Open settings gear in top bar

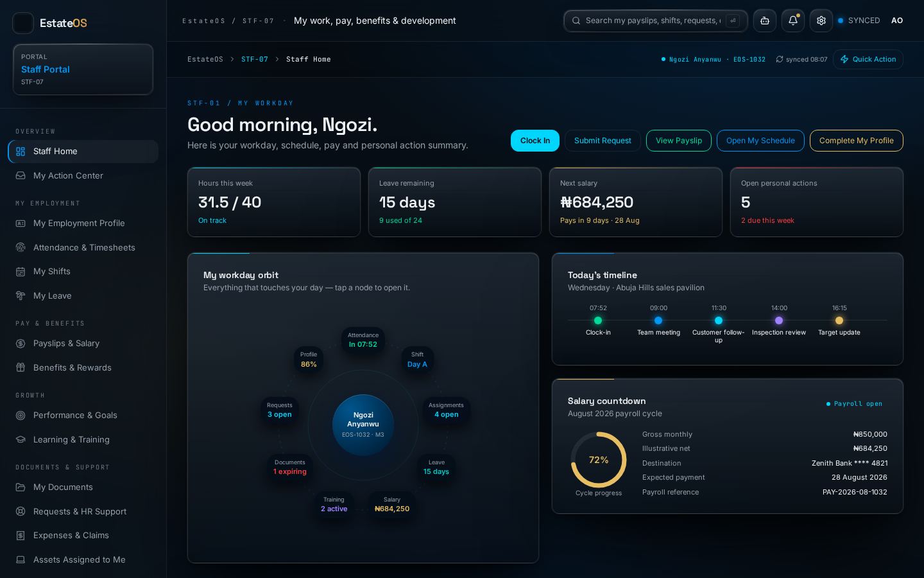tap(821, 21)
